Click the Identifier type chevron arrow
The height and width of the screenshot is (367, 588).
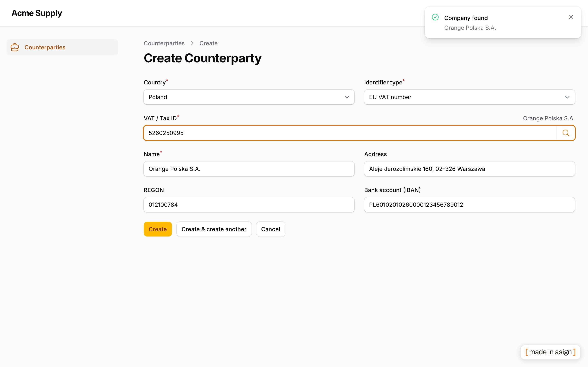coord(567,97)
